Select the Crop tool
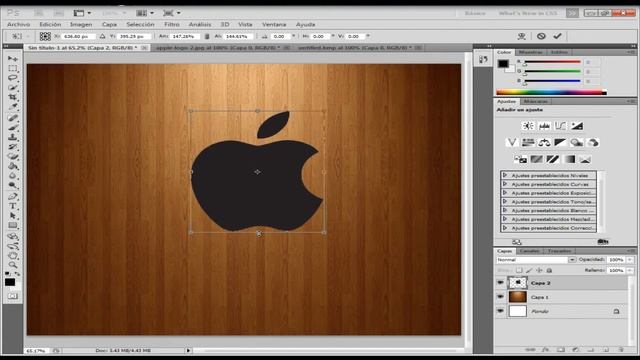This screenshot has width=640, height=360. pos(13,97)
